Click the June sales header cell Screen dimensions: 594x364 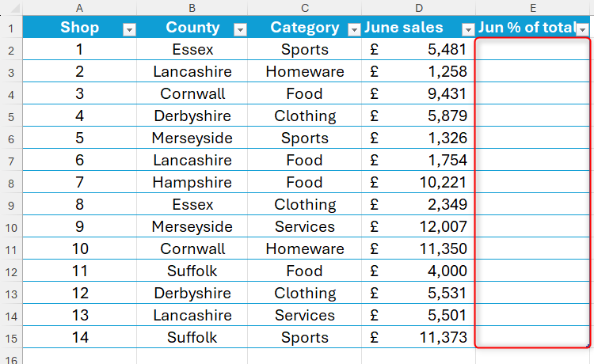tap(419, 27)
